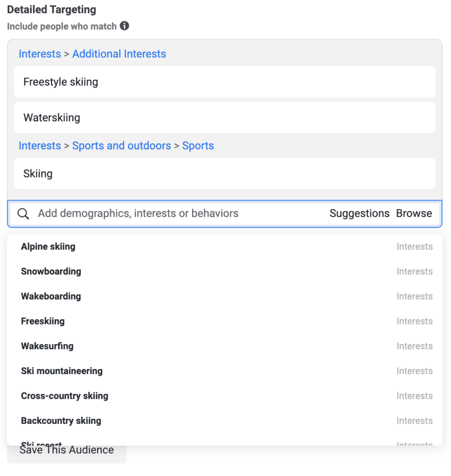The width and height of the screenshot is (451, 476).
Task: Click the Interests breadcrumb above Freestyle skiing
Action: (40, 54)
